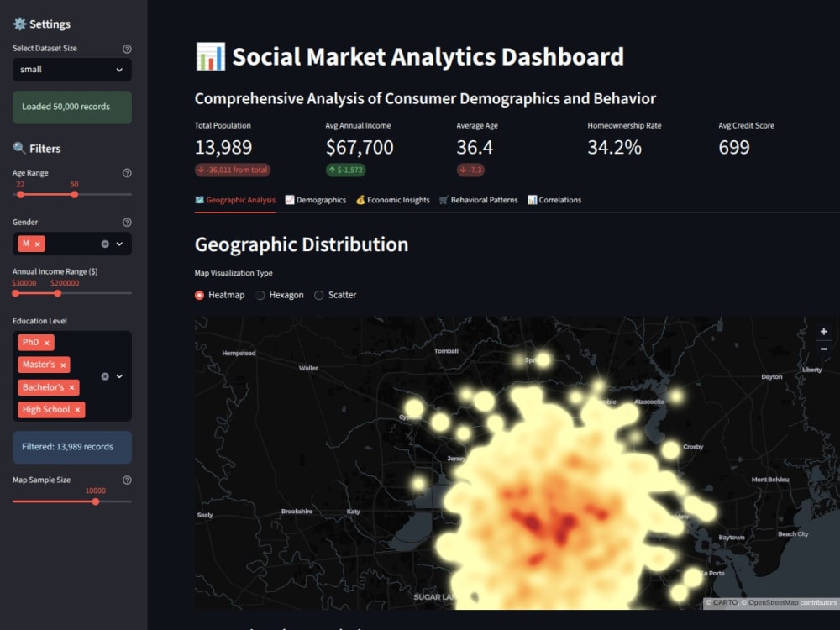Remove the Bachelor's education tag

(71, 388)
